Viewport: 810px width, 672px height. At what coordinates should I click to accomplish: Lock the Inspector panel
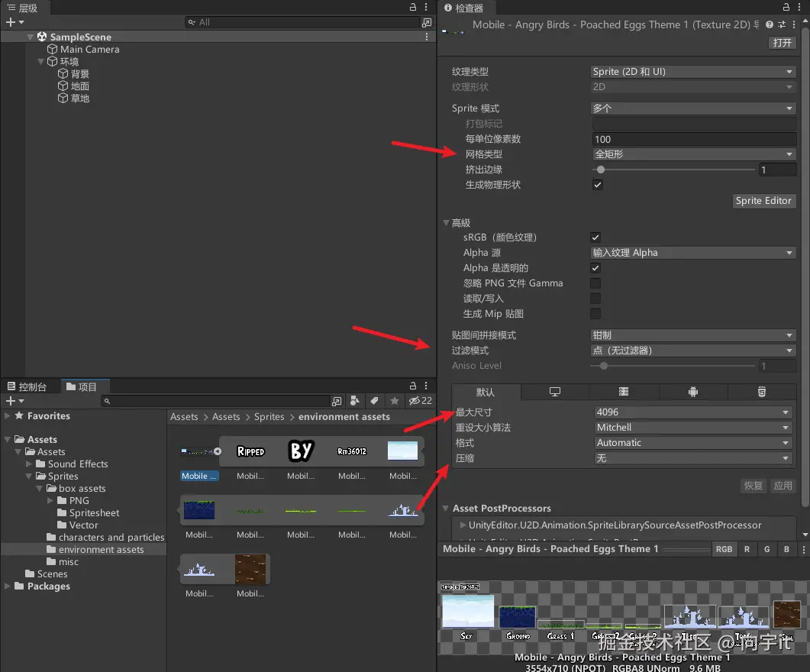click(786, 7)
